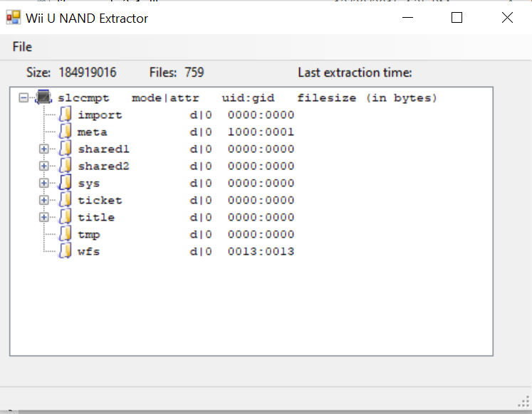Select the title tree row
Viewport: 532px width, 414px height.
click(x=186, y=217)
